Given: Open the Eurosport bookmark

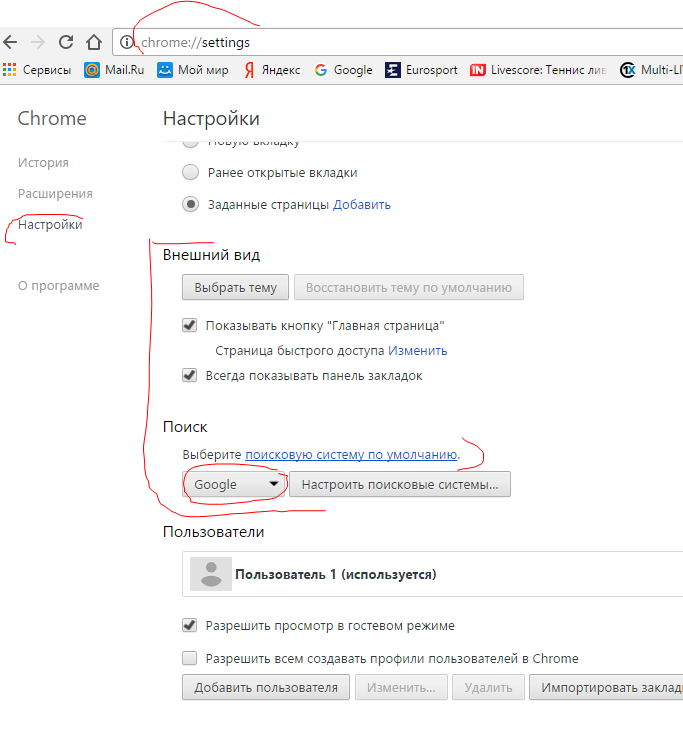Looking at the screenshot, I should pos(421,70).
